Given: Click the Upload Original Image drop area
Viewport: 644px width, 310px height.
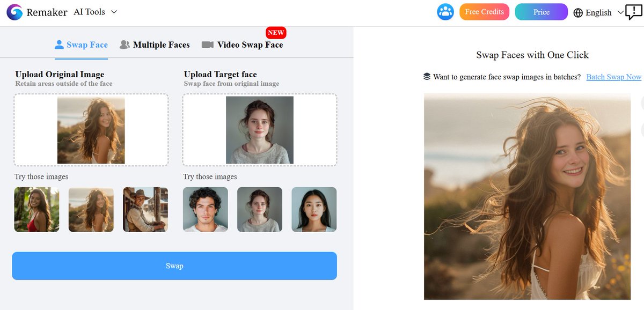Looking at the screenshot, I should pyautogui.click(x=91, y=130).
